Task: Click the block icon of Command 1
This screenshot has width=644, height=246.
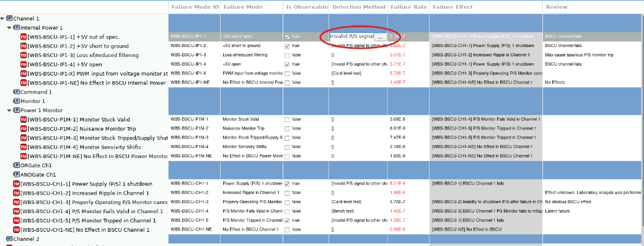Action: [x=17, y=92]
